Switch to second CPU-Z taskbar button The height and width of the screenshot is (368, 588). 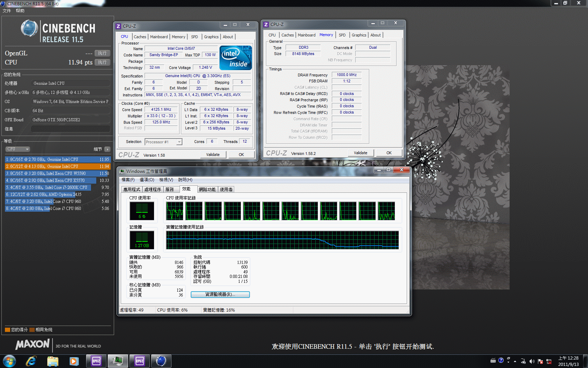(x=139, y=361)
